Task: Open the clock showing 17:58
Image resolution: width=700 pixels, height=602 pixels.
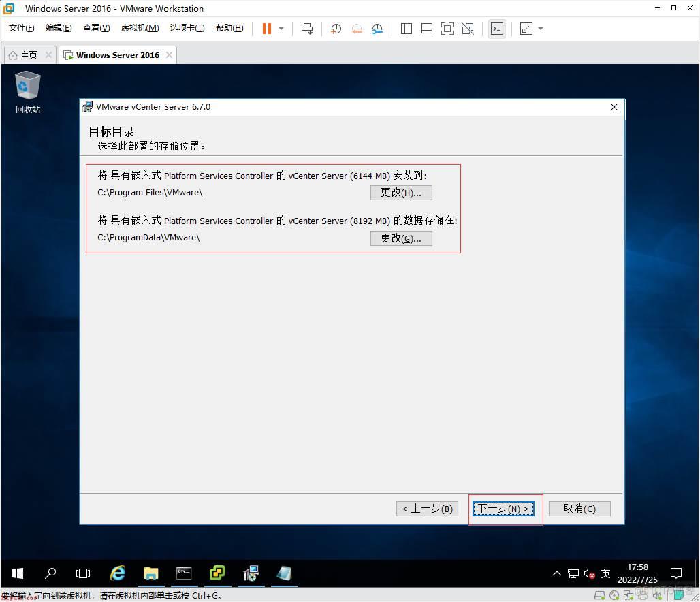Action: coord(637,573)
